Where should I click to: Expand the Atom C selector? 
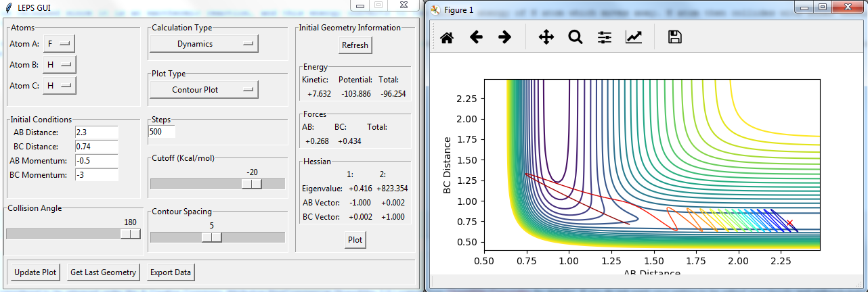pyautogui.click(x=59, y=86)
